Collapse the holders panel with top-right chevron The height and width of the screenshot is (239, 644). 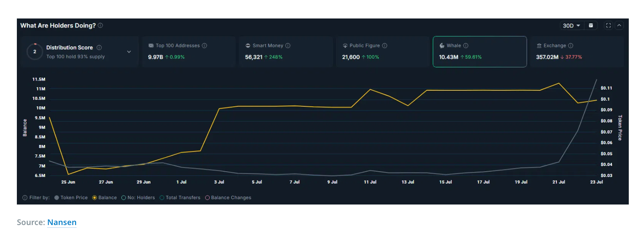[619, 25]
